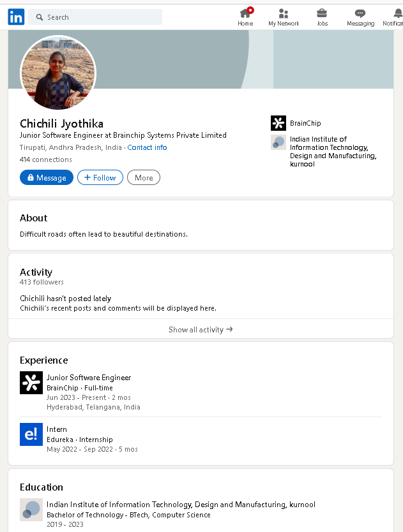403x532 pixels.
Task: Click the IIITDM school logo in Education
Action: click(31, 510)
